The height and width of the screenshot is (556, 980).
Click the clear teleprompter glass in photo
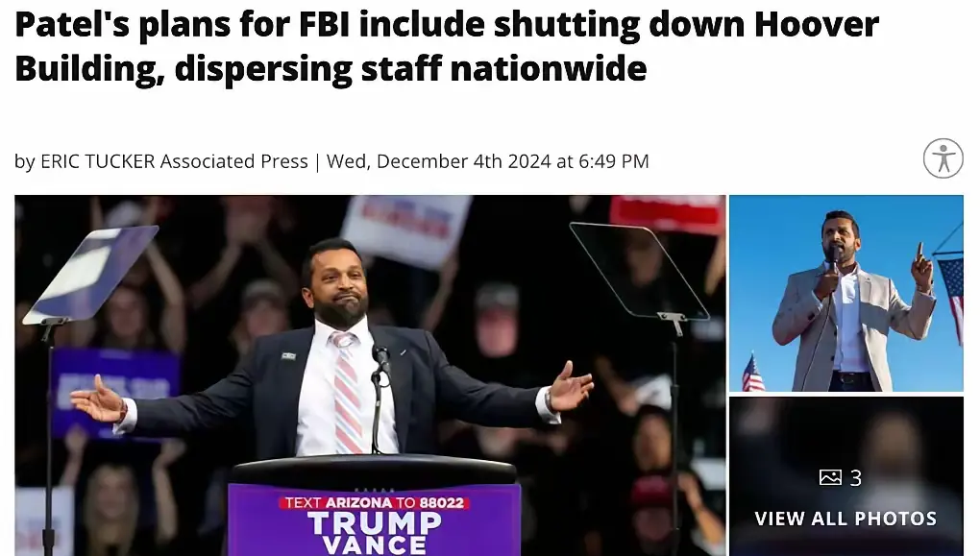tap(638, 271)
